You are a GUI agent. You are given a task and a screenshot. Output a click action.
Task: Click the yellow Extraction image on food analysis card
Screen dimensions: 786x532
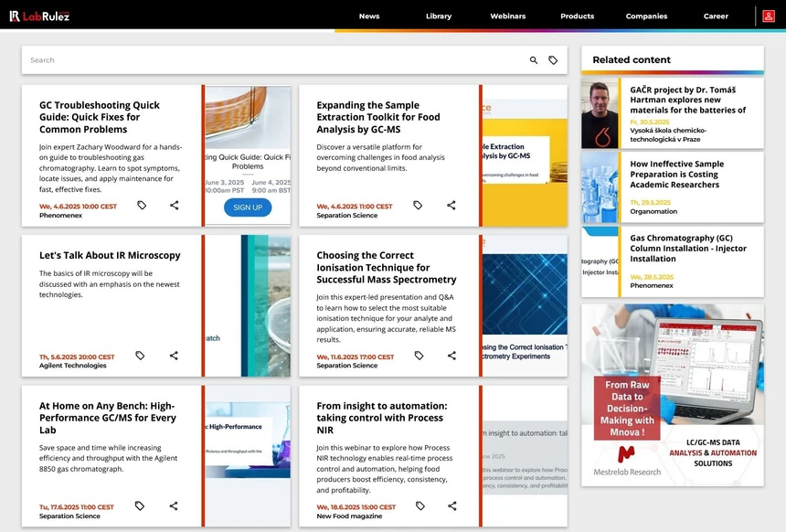[x=525, y=155]
